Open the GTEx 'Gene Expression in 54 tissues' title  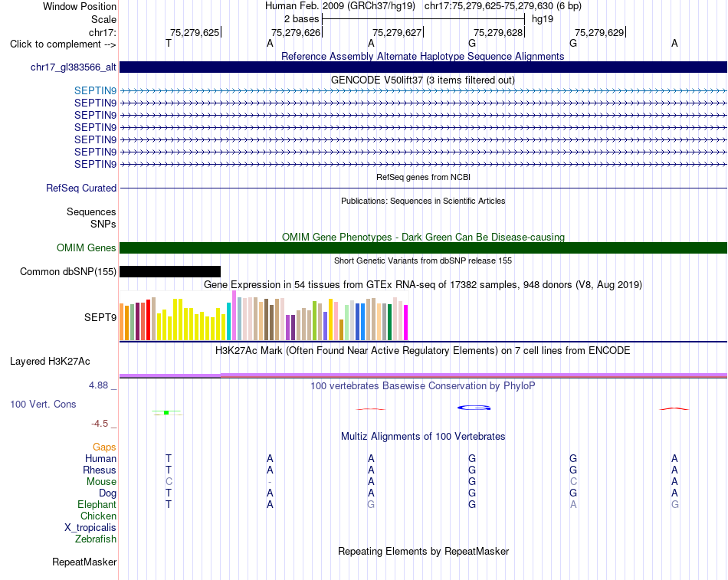[423, 285]
